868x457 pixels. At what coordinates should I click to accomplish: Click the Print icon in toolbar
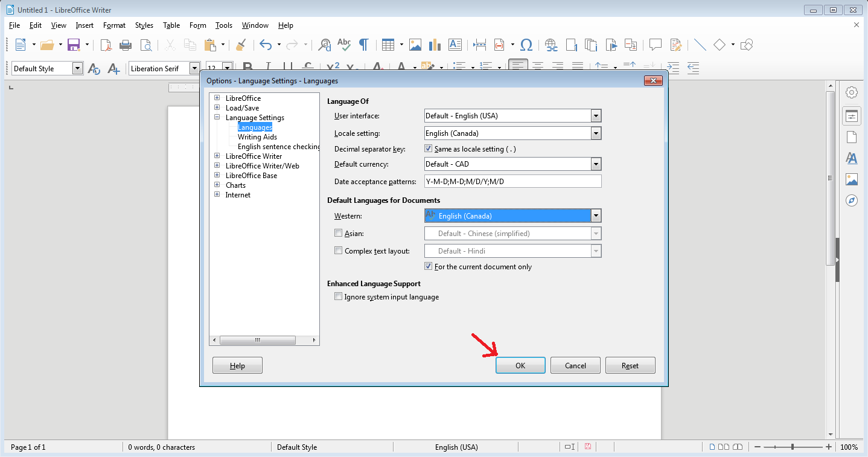126,45
